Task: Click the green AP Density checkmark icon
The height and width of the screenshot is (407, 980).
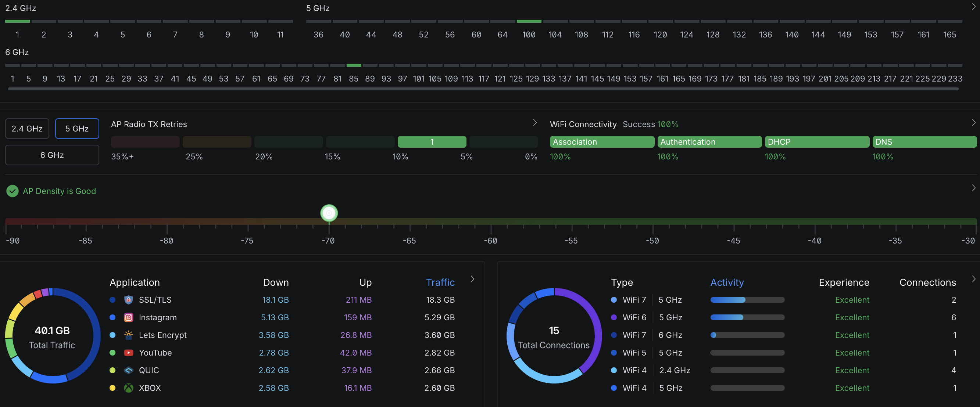Action: pos(12,191)
